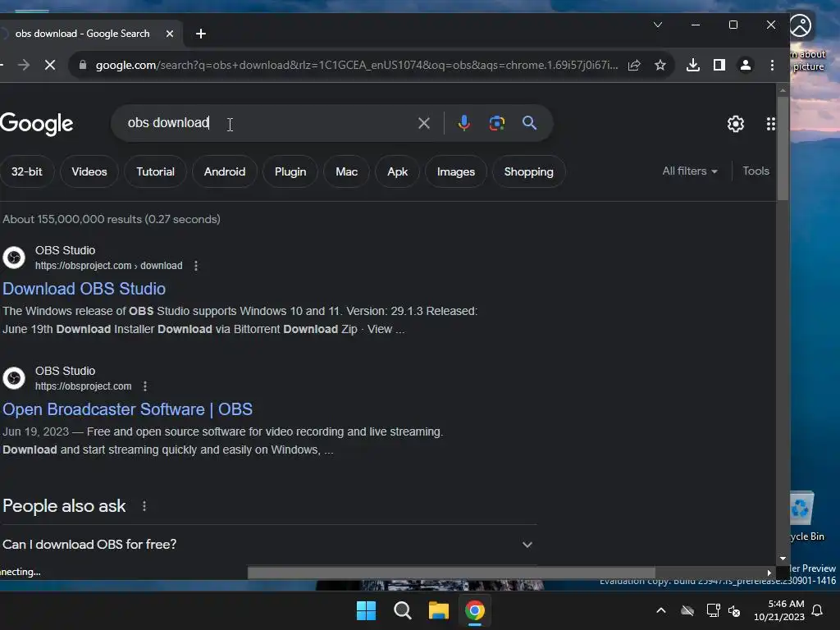Select the Recycle Bin desktop icon
This screenshot has width=840, height=630.
point(806,517)
